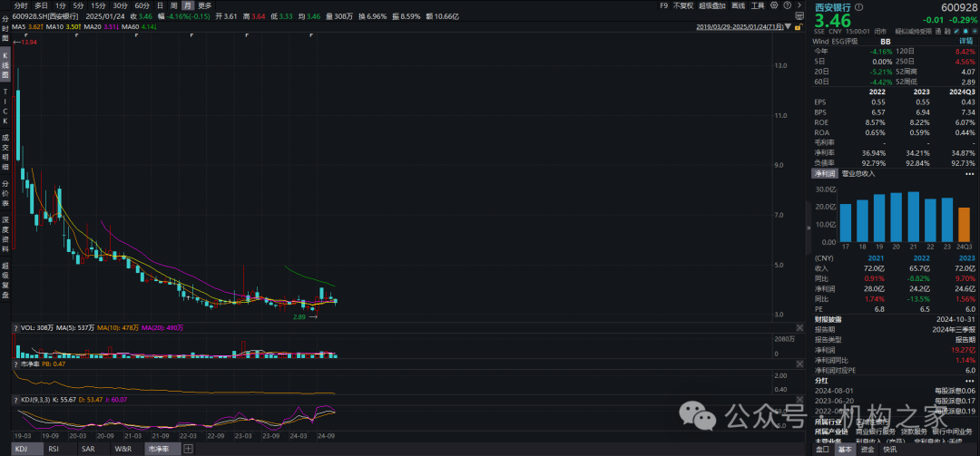This screenshot has width=980, height=456.
Task: Open the 不复权 adjustment dropdown
Action: (x=684, y=5)
